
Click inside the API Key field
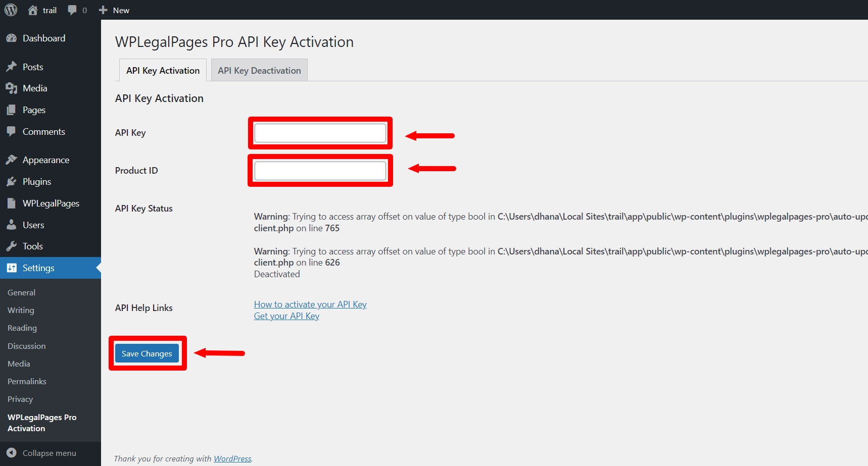[320, 133]
